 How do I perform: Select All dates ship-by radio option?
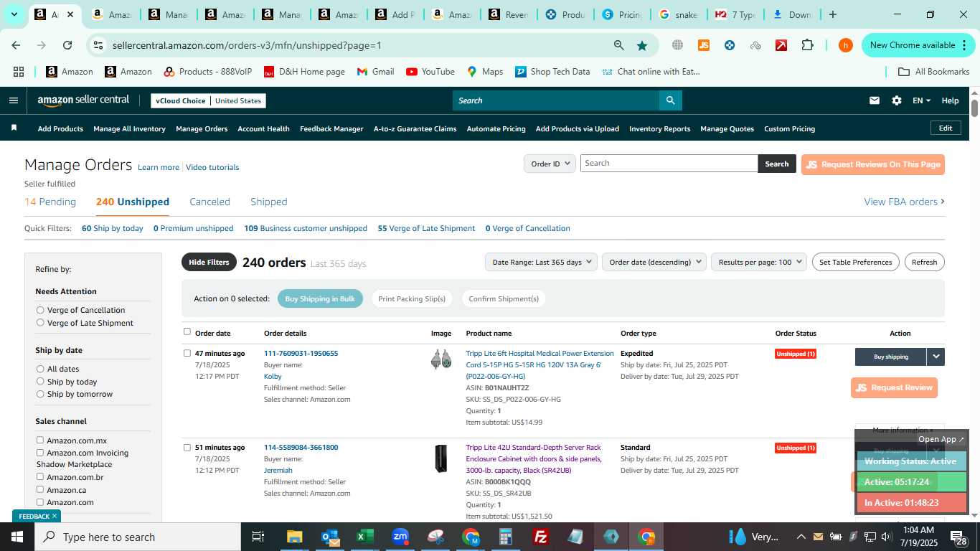pos(40,369)
